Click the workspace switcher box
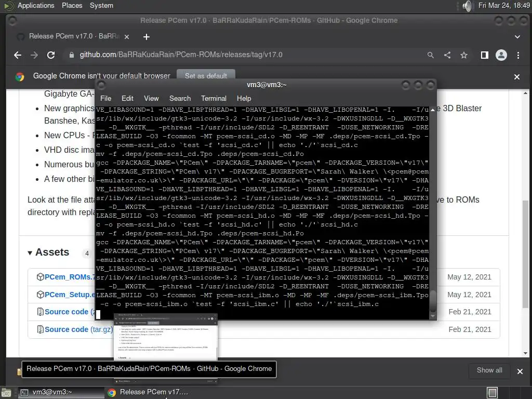 point(493,393)
